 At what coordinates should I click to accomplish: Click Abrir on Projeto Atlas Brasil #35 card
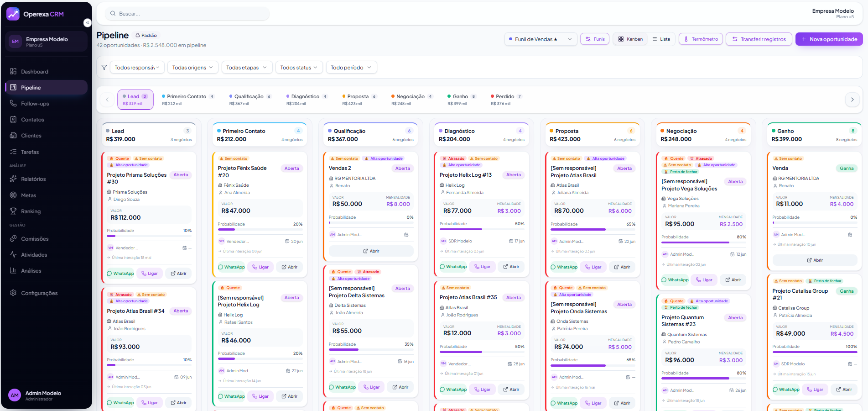coord(511,390)
